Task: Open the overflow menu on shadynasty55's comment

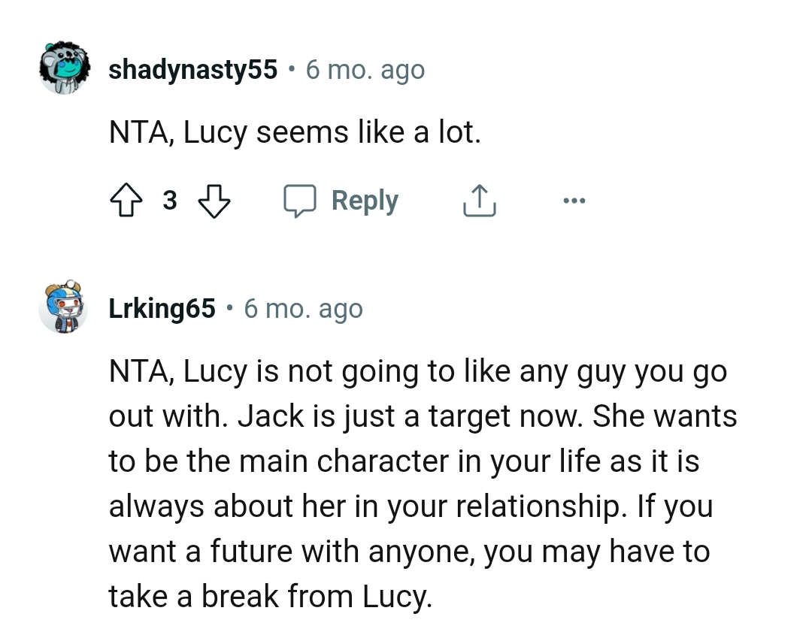Action: tap(574, 200)
